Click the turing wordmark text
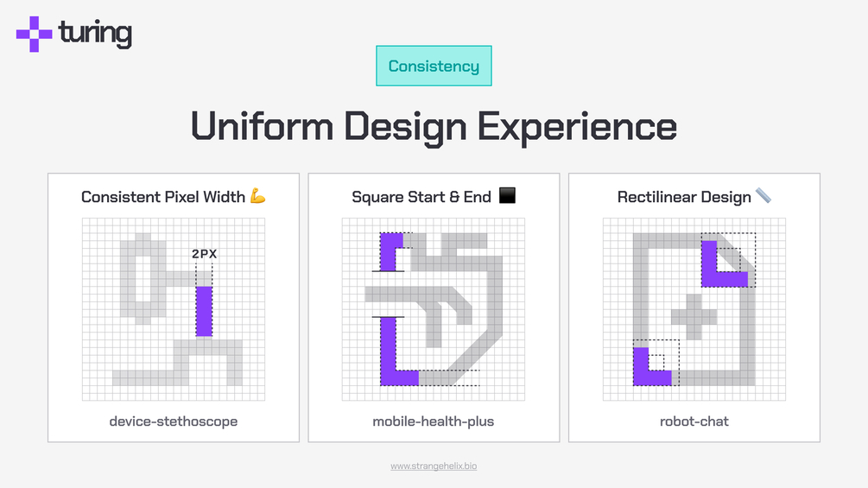Screen dimensions: 868x488 click(95, 34)
